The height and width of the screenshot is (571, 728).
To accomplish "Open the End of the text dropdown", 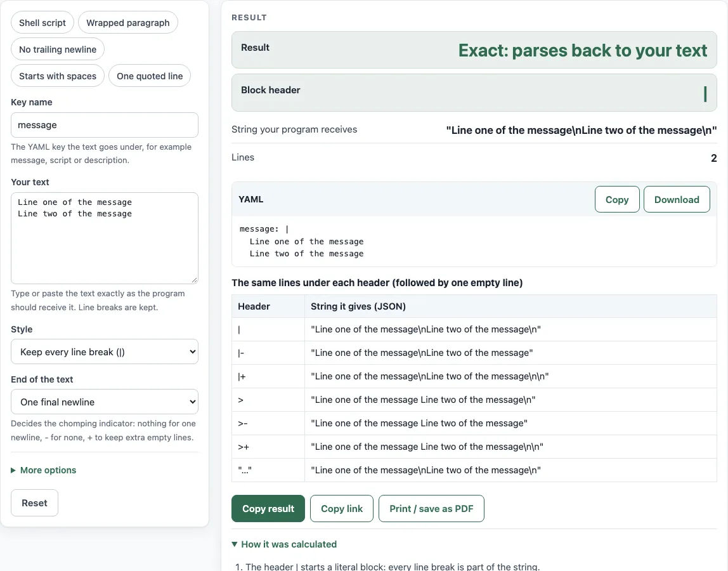I will (105, 402).
